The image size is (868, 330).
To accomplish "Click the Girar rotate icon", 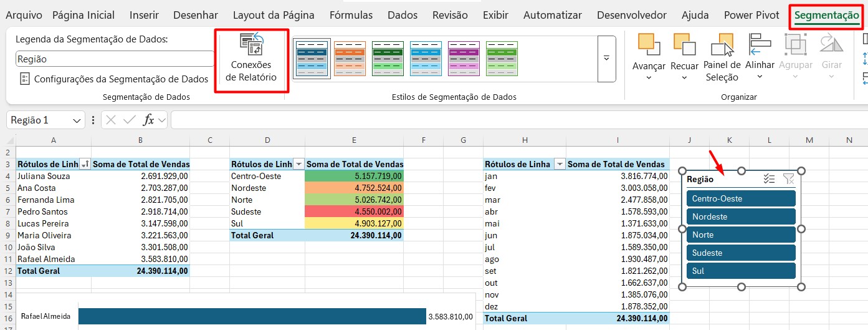I will click(x=831, y=44).
